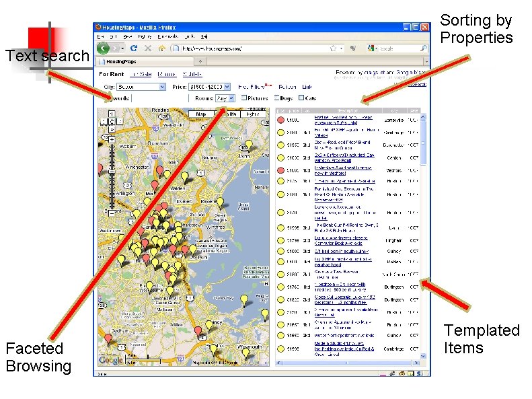Image resolution: width=532 pixels, height=399 pixels.
Task: Click the red circle in Somerville listing row
Action: click(x=280, y=120)
